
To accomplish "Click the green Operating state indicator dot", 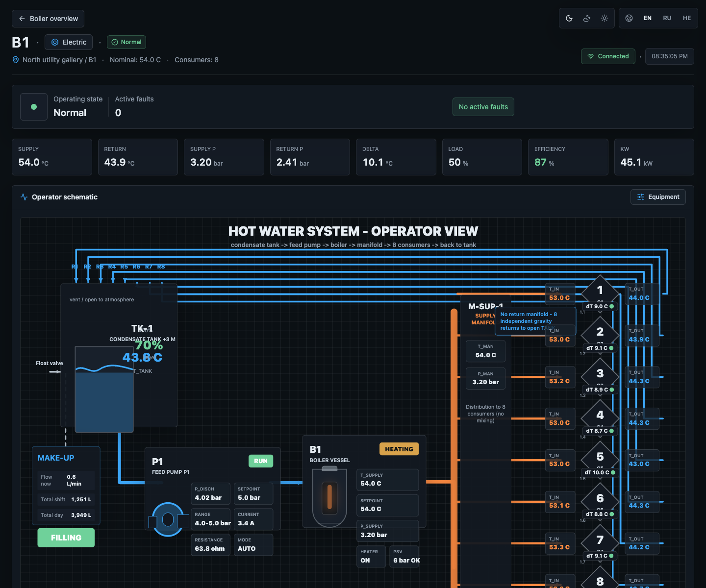I will 34,107.
